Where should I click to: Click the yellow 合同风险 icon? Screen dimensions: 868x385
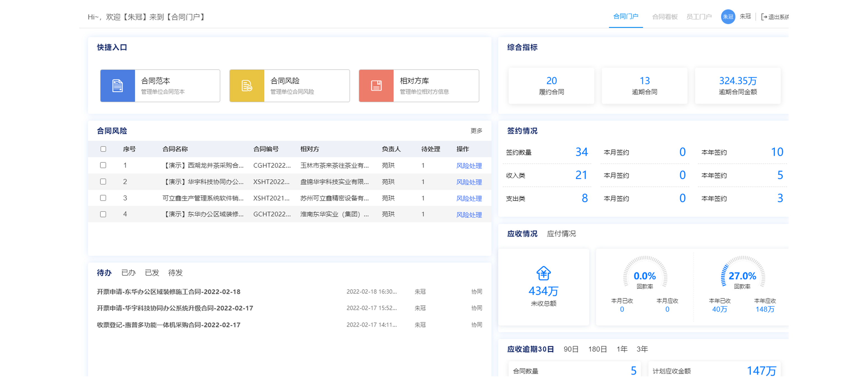point(247,86)
